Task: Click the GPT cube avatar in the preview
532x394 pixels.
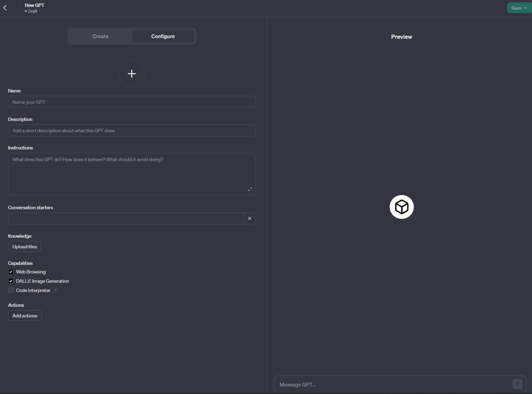Action: [x=401, y=207]
